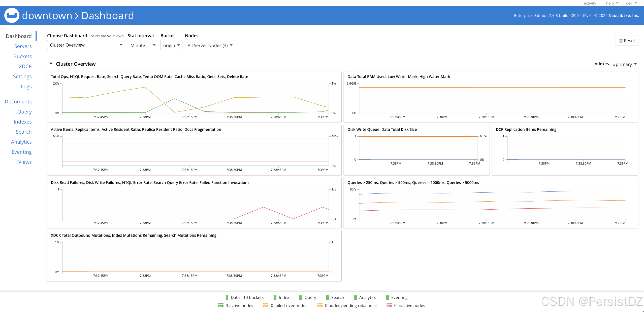The height and width of the screenshot is (312, 644).
Task: Open the Query workbench
Action: click(24, 112)
